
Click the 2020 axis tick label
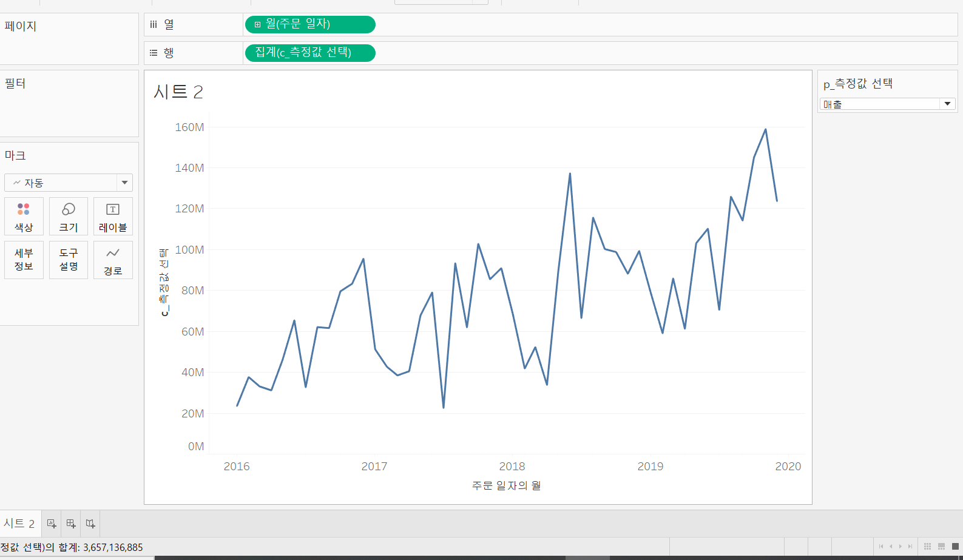[x=788, y=467]
